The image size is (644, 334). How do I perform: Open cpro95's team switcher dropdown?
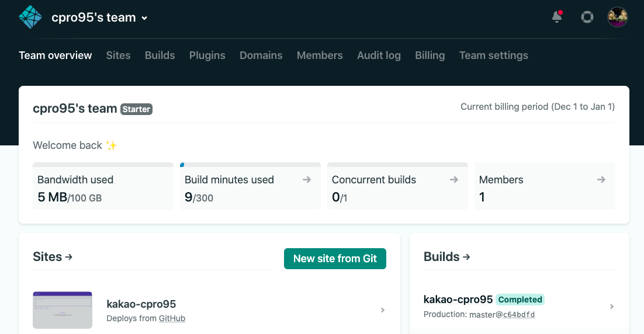99,18
